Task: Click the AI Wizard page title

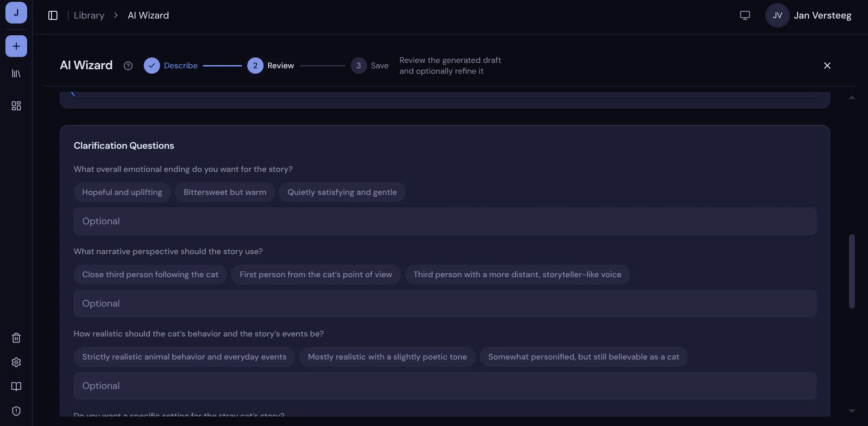Action: point(86,66)
